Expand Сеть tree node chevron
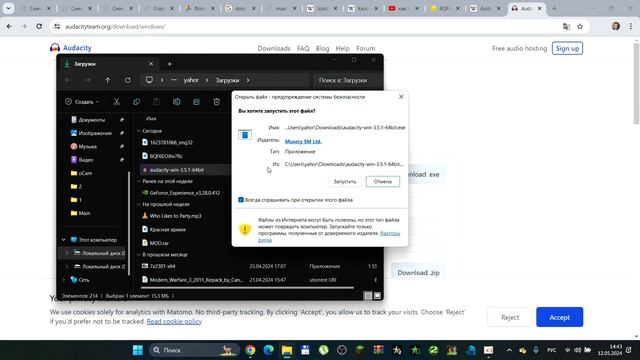The height and width of the screenshot is (360, 640). 64,280
